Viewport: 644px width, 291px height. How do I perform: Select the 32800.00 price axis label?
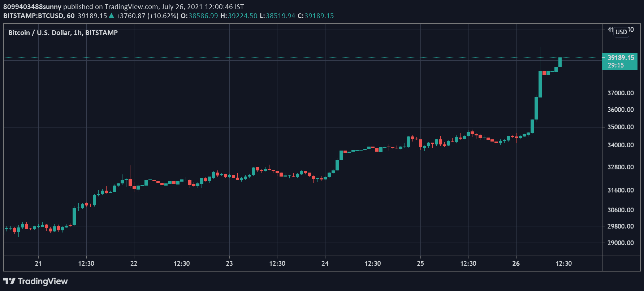[620, 167]
